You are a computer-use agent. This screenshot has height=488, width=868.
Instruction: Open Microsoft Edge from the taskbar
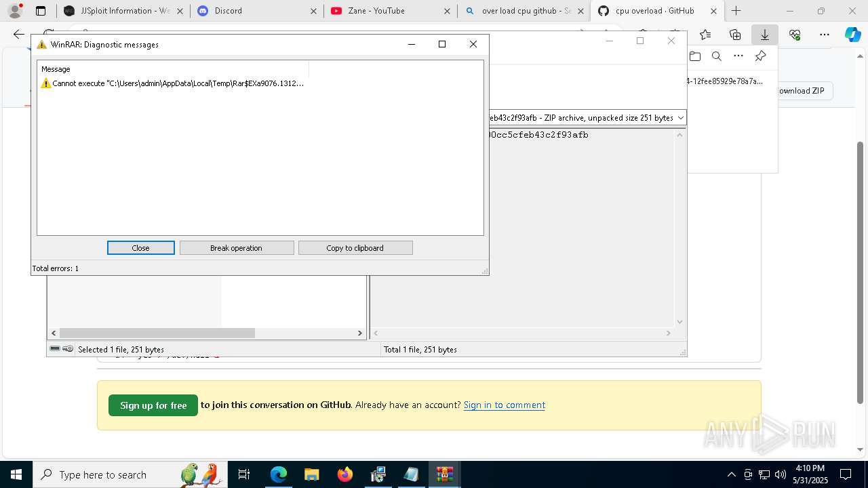[279, 474]
